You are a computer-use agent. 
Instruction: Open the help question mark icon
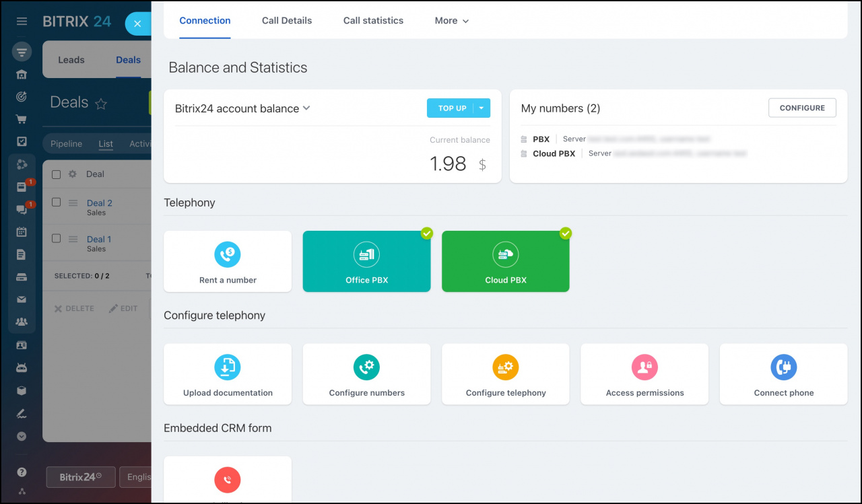22,472
